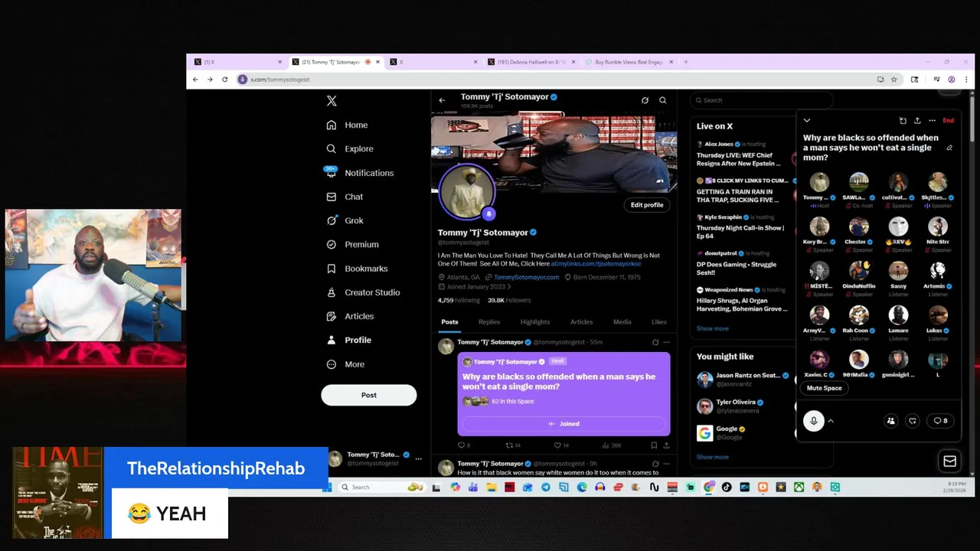Switch to the Replies tab

[x=489, y=322]
